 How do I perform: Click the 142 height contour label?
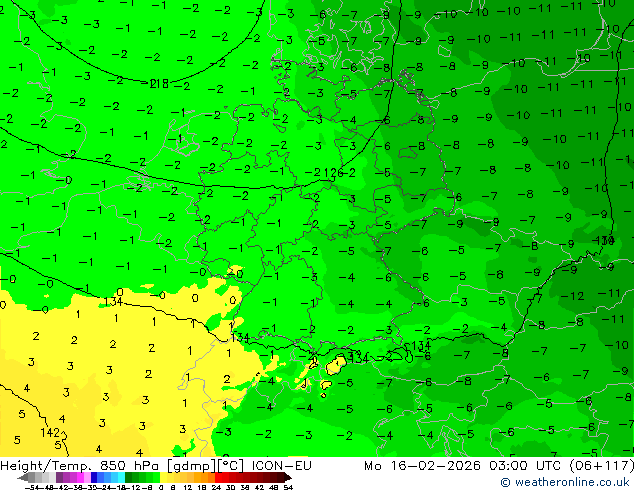click(50, 433)
